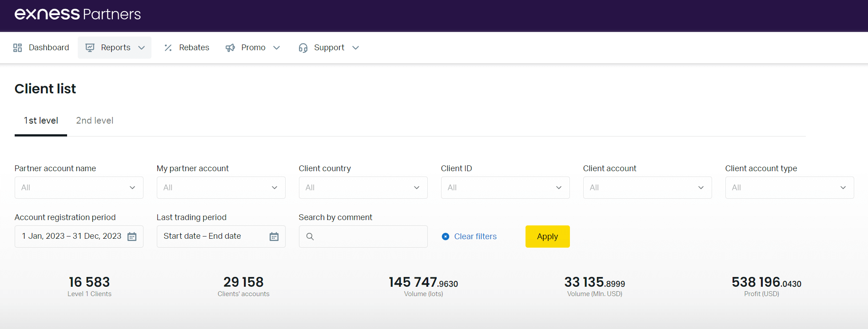
Task: Open the Reports menu item
Action: 115,48
